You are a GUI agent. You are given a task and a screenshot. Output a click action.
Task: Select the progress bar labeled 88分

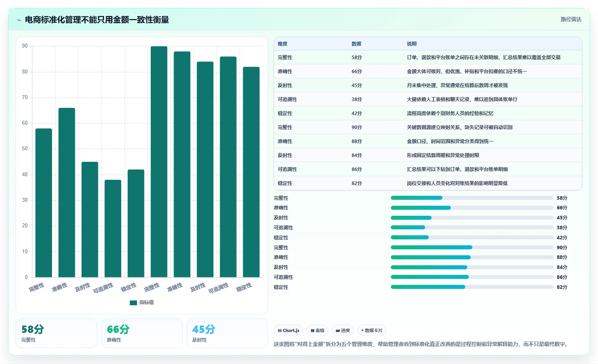pyautogui.click(x=472, y=257)
